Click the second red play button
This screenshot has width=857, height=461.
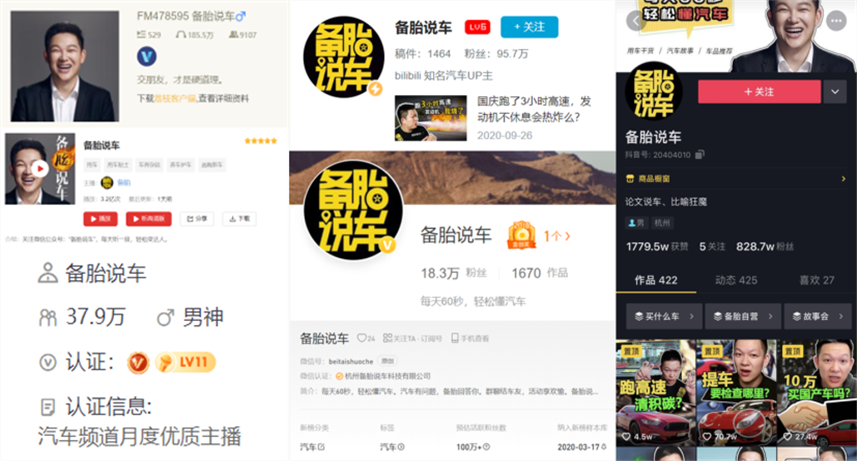[149, 219]
